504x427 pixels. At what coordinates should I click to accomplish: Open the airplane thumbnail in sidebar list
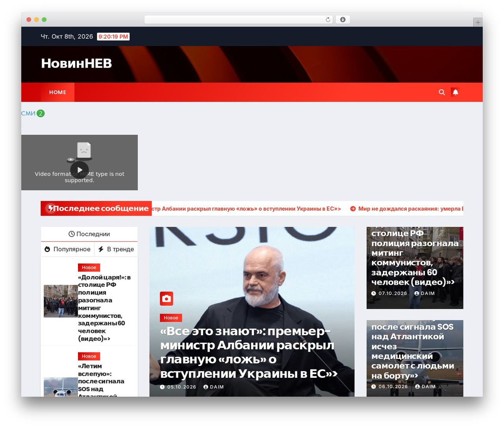[61, 387]
